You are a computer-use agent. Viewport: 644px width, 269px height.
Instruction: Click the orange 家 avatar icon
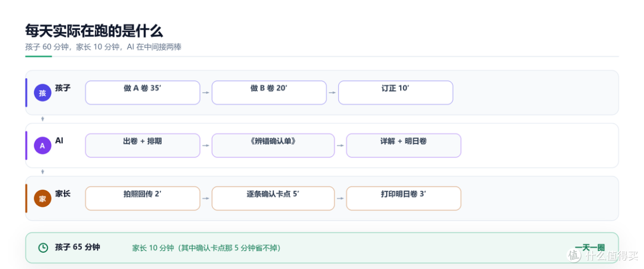(42, 199)
